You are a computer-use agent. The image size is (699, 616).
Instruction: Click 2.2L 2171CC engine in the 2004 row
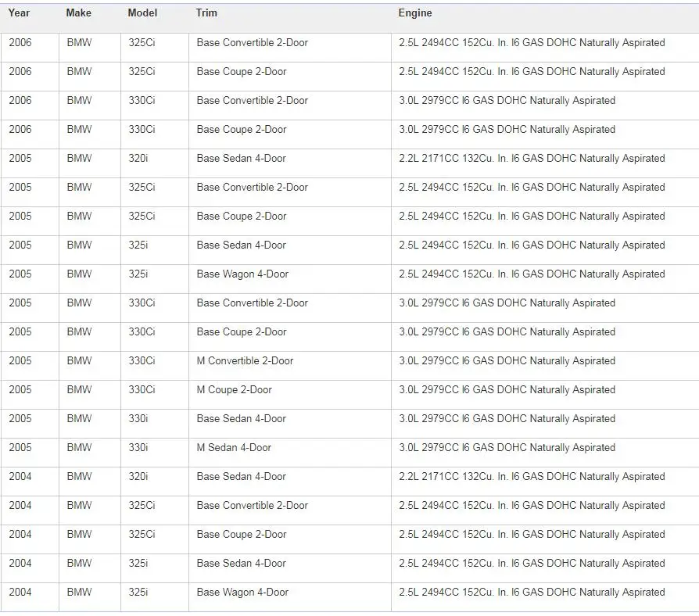(x=532, y=477)
